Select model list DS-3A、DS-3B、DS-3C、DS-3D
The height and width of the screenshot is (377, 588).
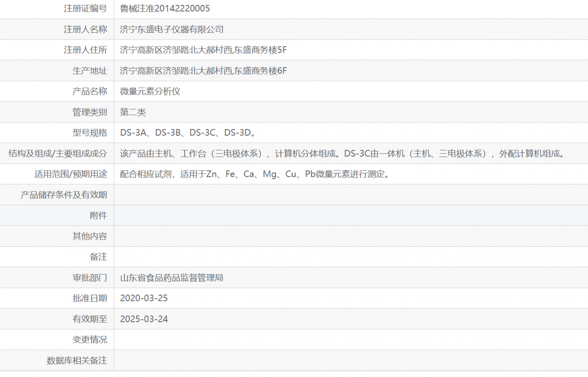point(189,133)
